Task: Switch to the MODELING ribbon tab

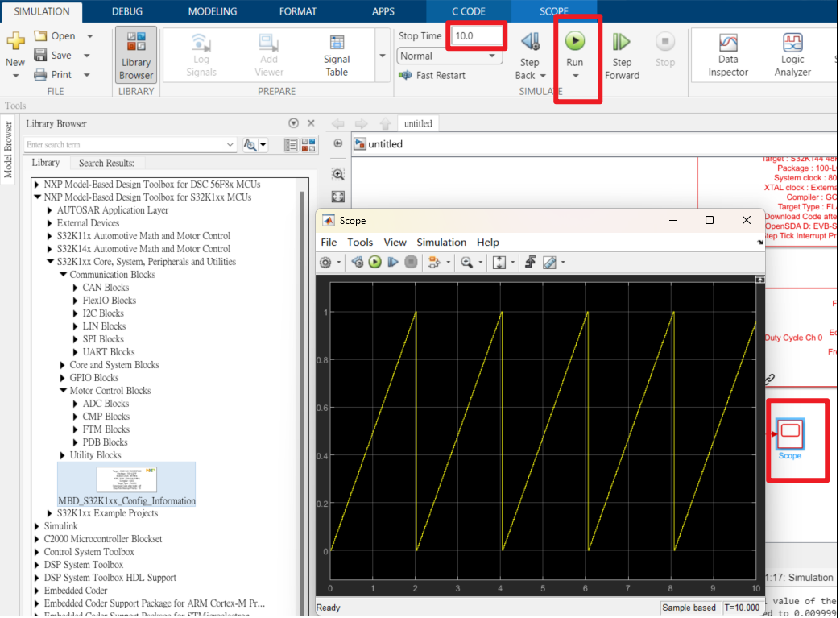Action: [213, 11]
